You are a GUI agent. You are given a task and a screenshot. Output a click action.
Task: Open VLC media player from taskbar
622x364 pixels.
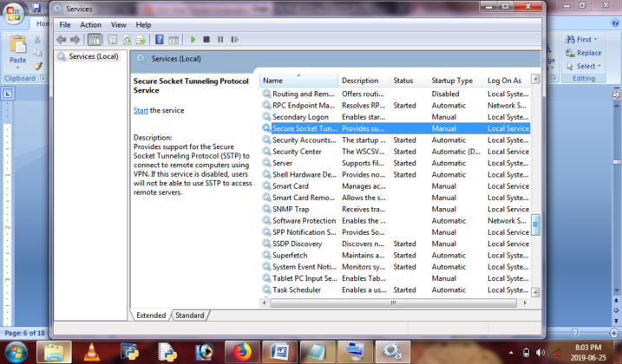click(90, 351)
